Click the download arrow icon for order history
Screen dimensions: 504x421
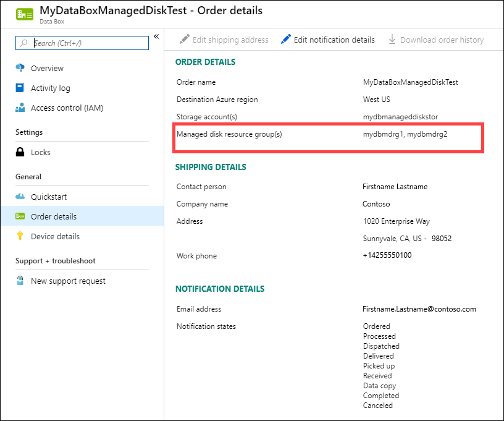(393, 39)
